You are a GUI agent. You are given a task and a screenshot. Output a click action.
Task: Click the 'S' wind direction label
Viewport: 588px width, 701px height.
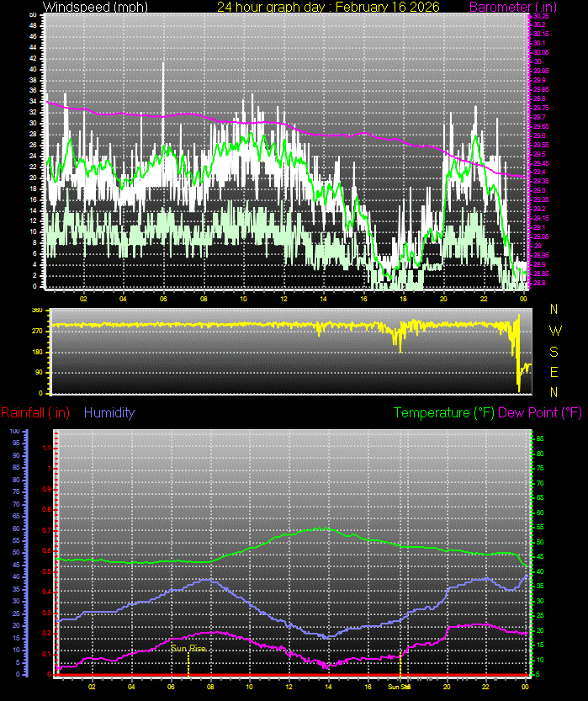coord(554,352)
